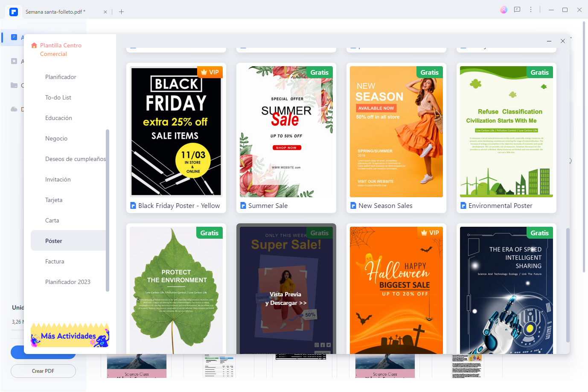Open the New Season Sales template thumbnail
The image size is (588, 392).
(x=396, y=132)
